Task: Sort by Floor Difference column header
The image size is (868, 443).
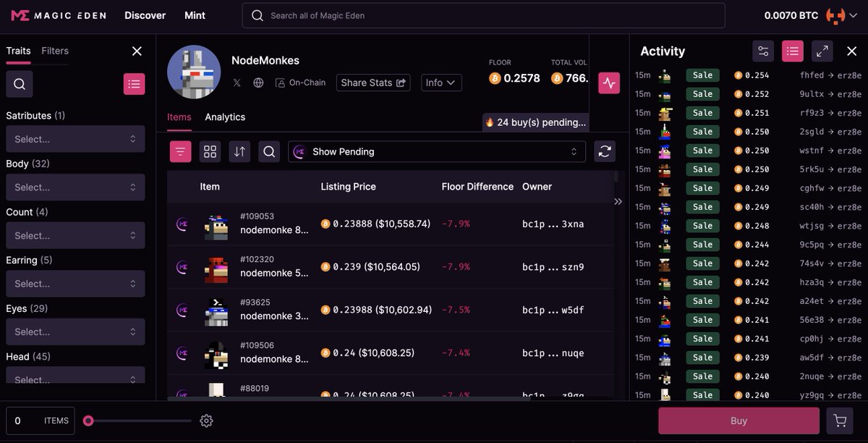Action: coord(477,186)
